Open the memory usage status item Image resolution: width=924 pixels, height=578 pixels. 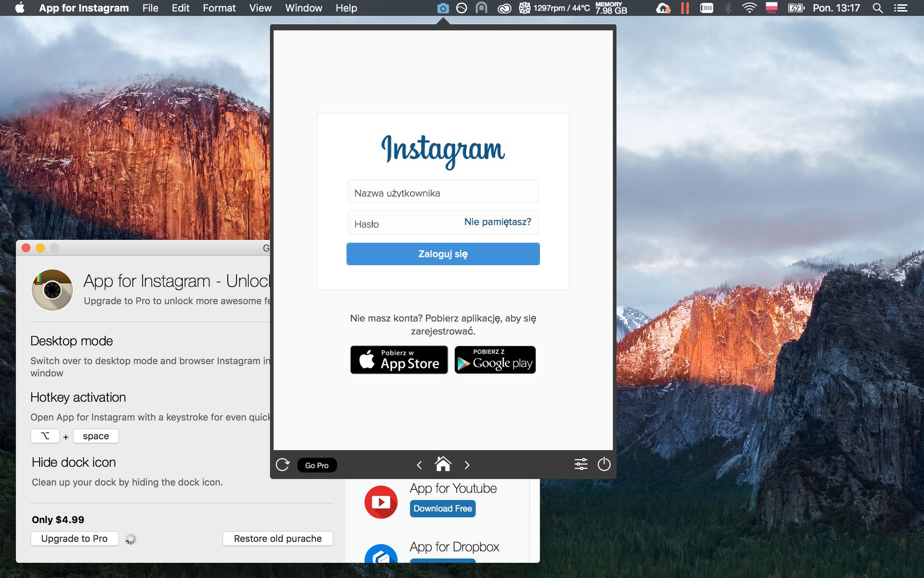click(x=611, y=8)
